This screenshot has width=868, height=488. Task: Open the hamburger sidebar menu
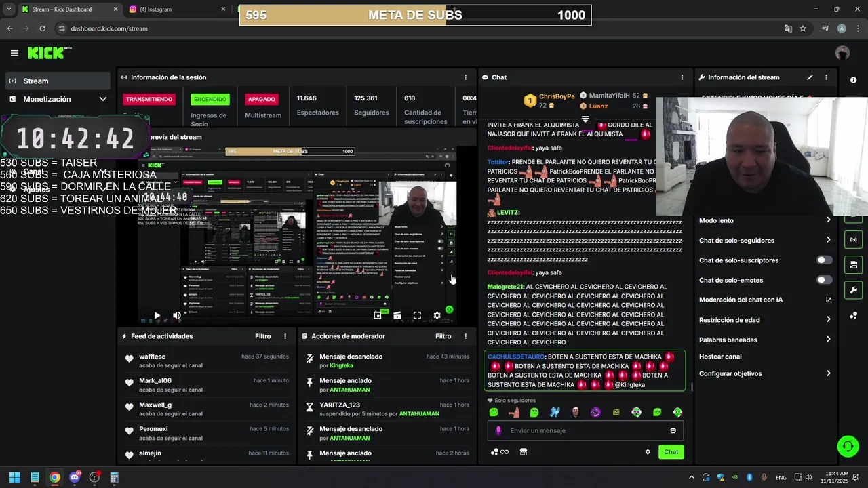(14, 53)
